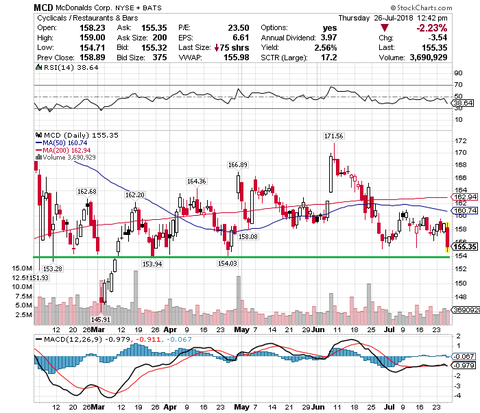Click the 153.28 low price label
This screenshot has width=480, height=413.
(53, 269)
